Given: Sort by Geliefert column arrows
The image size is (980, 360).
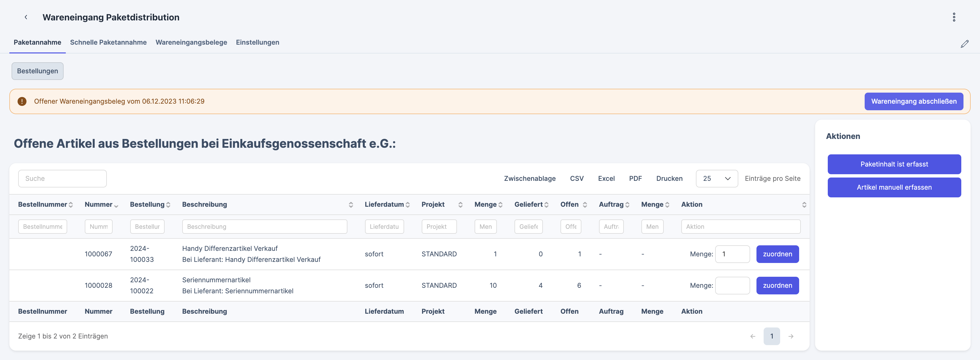Looking at the screenshot, I should (546, 205).
